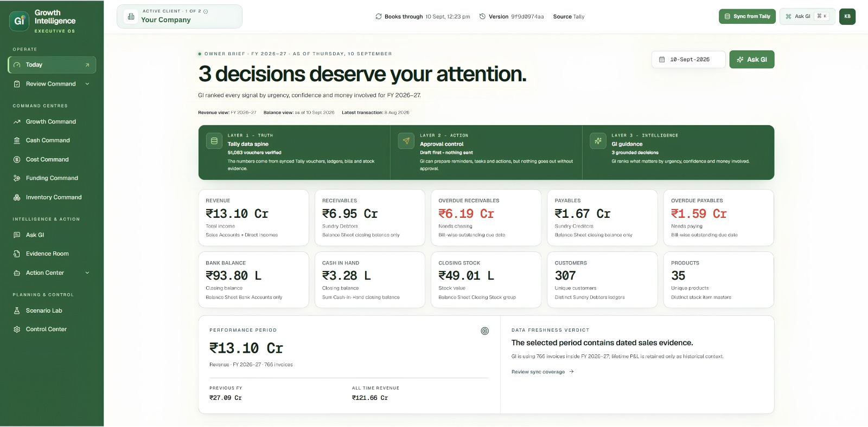Image resolution: width=868 pixels, height=427 pixels.
Task: Click the Approval control paper-plane icon
Action: (406, 141)
